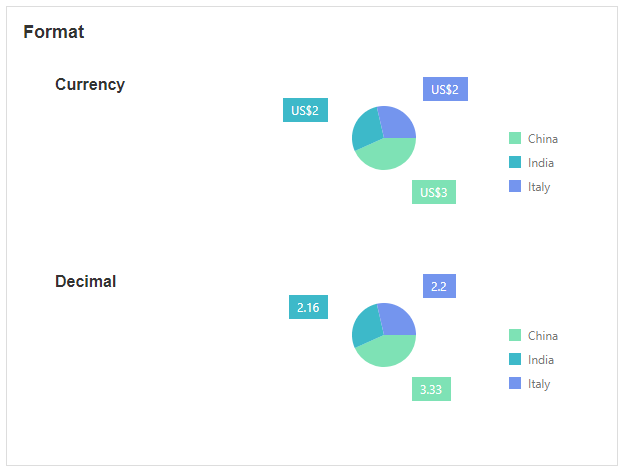The height and width of the screenshot is (475, 625).
Task: Click the 2.16 data label
Action: [x=308, y=307]
